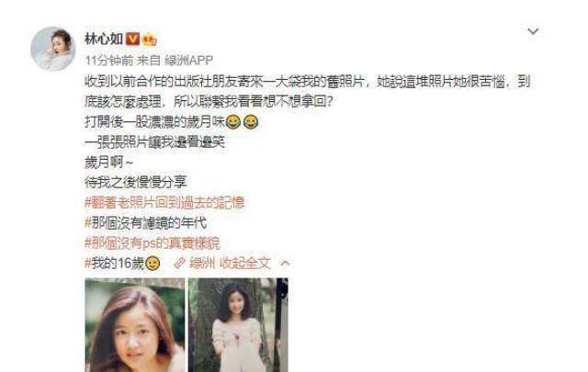The width and height of the screenshot is (588, 372).
Task: Click the last laughing emoji on 歲月味 line
Action: pyautogui.click(x=251, y=122)
